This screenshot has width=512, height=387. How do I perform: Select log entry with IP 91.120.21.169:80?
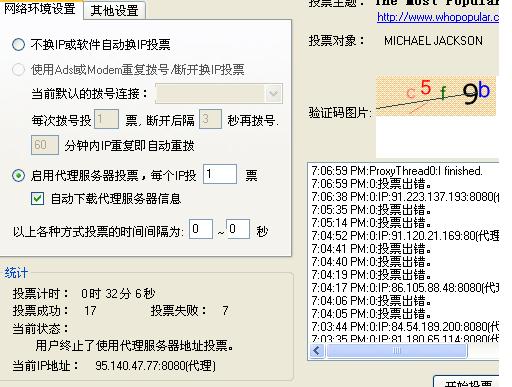(x=405, y=236)
